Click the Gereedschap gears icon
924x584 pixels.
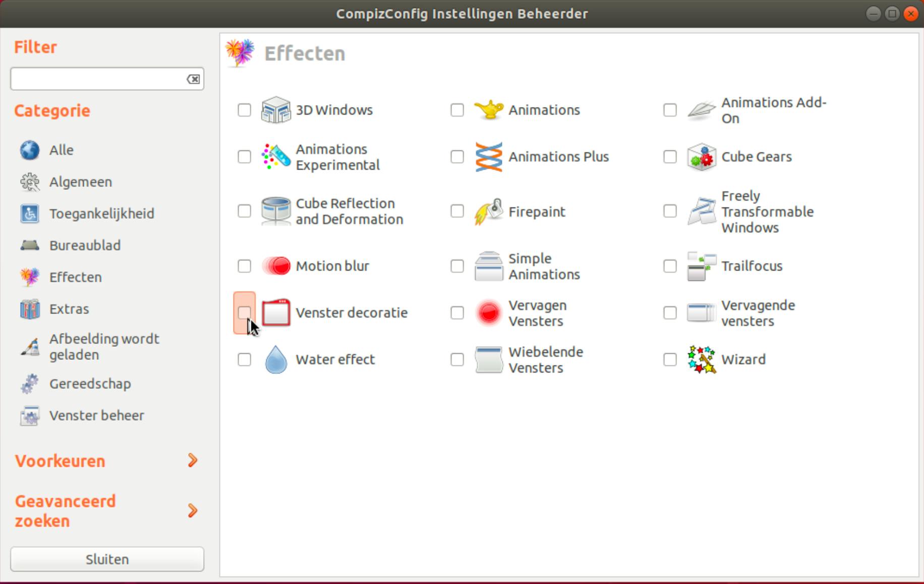coord(30,384)
